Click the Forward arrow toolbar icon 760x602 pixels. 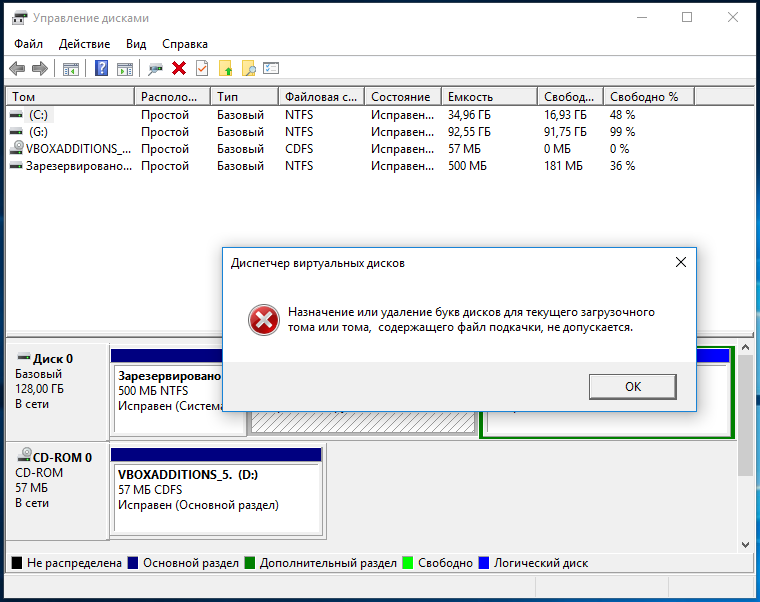point(40,68)
